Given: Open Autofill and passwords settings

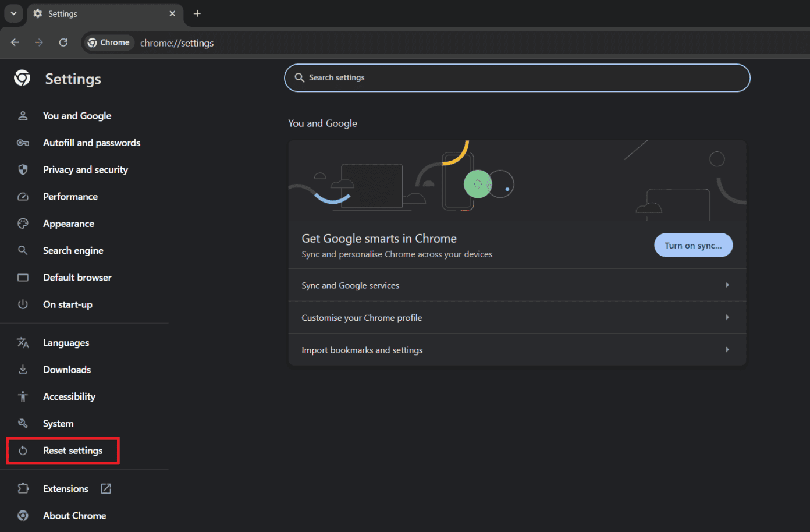Looking at the screenshot, I should [x=91, y=143].
